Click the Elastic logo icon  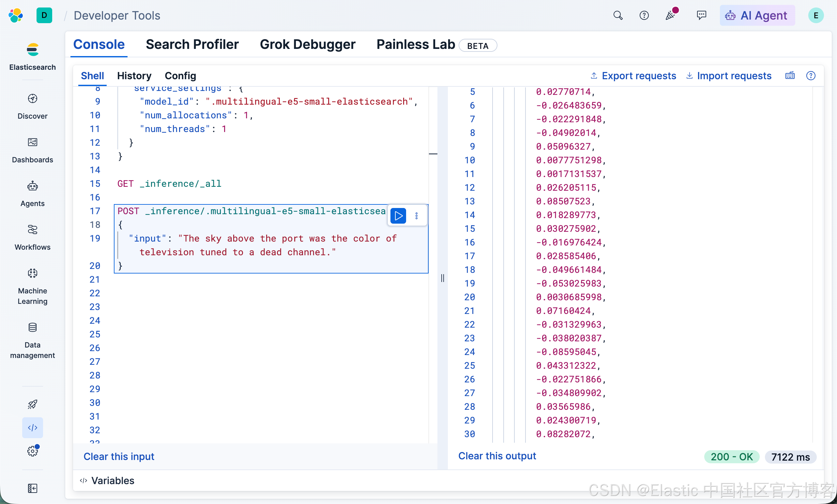[x=16, y=15]
